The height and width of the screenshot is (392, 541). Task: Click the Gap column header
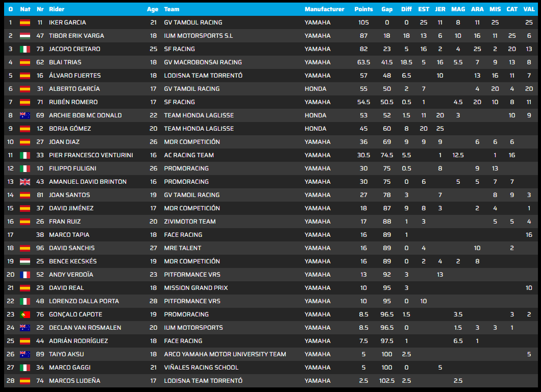coord(387,9)
